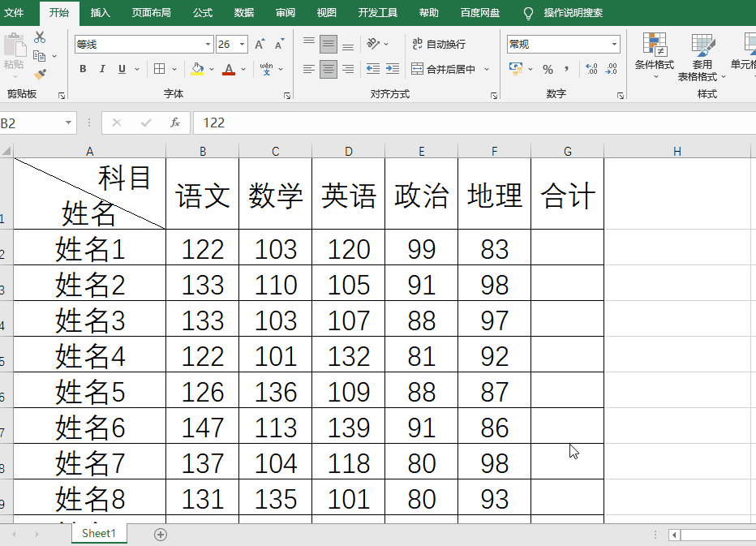The width and height of the screenshot is (756, 546).
Task: Toggle Italic formatting
Action: pos(102,69)
